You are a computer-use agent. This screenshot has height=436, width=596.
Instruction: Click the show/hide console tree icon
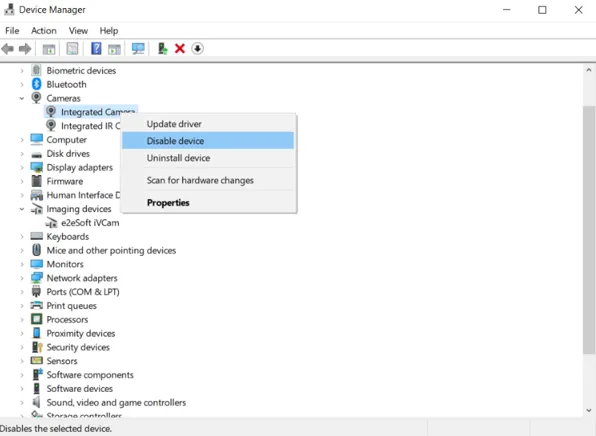[x=49, y=49]
